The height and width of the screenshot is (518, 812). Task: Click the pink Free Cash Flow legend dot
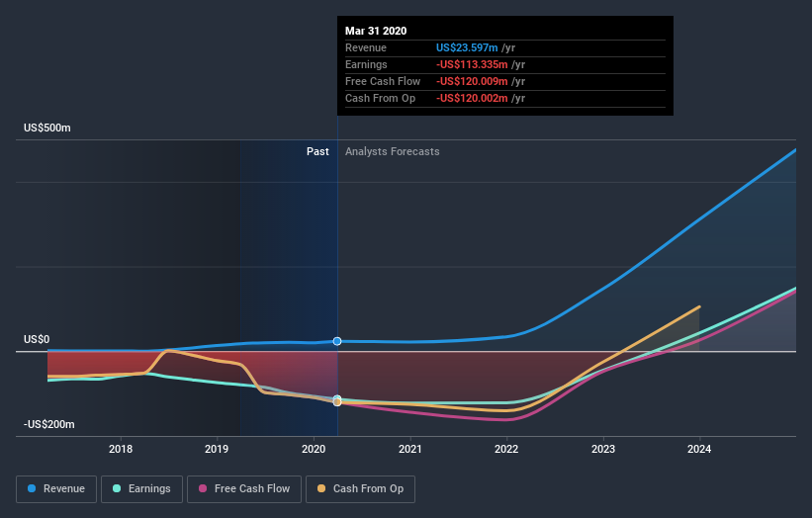203,488
